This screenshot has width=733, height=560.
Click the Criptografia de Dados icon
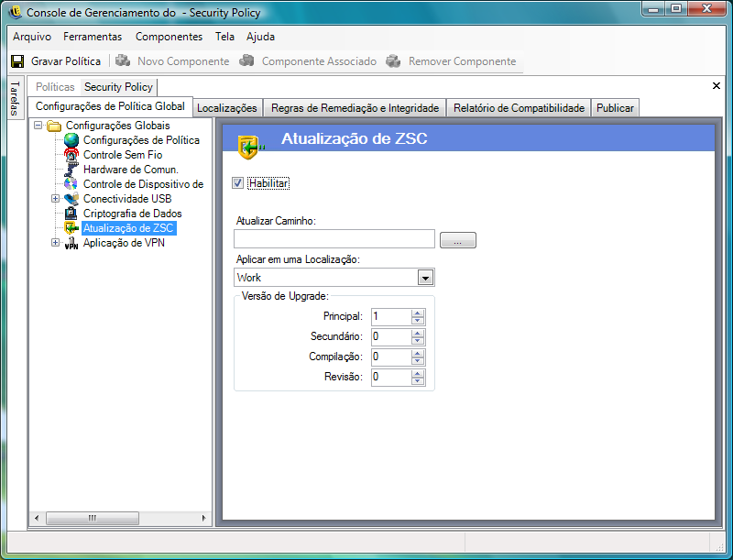71,214
